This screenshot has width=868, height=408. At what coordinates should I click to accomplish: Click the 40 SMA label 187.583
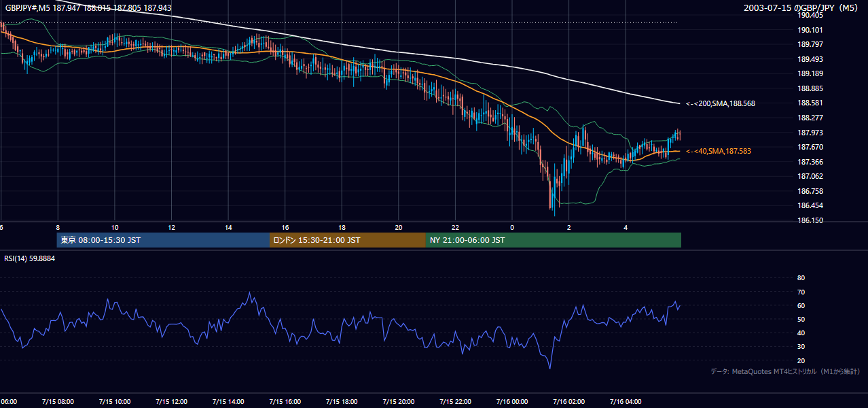(x=719, y=151)
